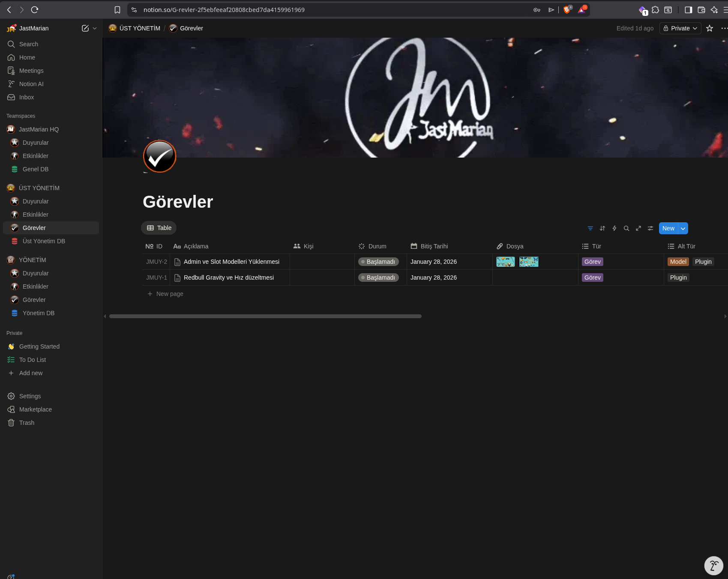
Task: Open the second Dosya thumbnail in JMUY-2
Action: pos(529,262)
